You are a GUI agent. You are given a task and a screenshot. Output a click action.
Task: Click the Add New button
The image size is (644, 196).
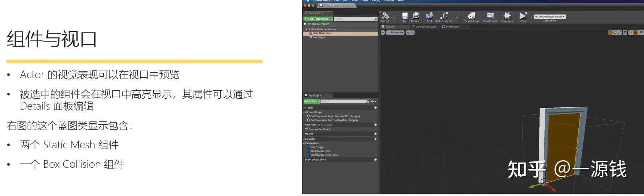(311, 101)
